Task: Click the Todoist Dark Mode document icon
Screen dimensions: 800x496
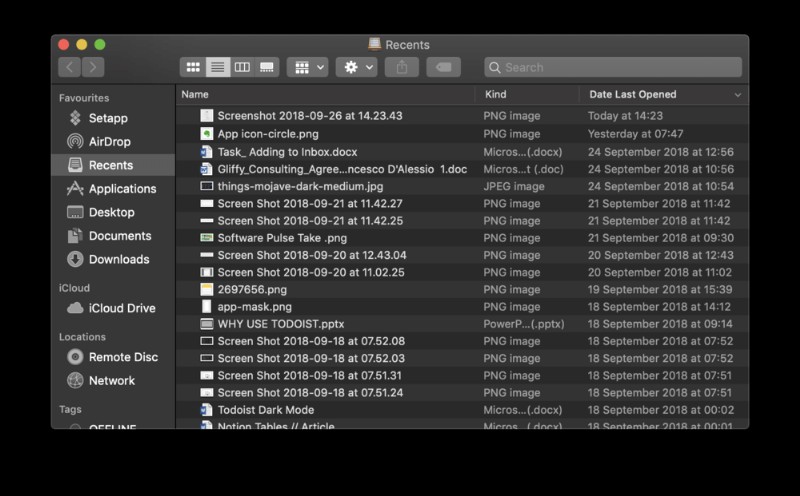Action: click(206, 410)
